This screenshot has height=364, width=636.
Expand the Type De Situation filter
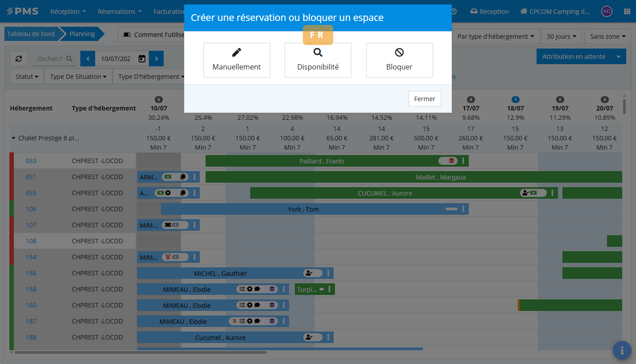coord(78,77)
